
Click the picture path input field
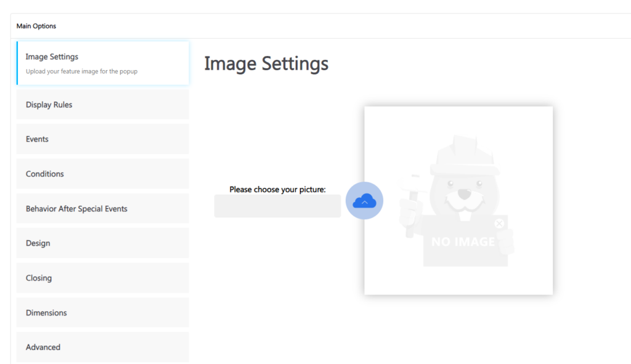coord(277,206)
